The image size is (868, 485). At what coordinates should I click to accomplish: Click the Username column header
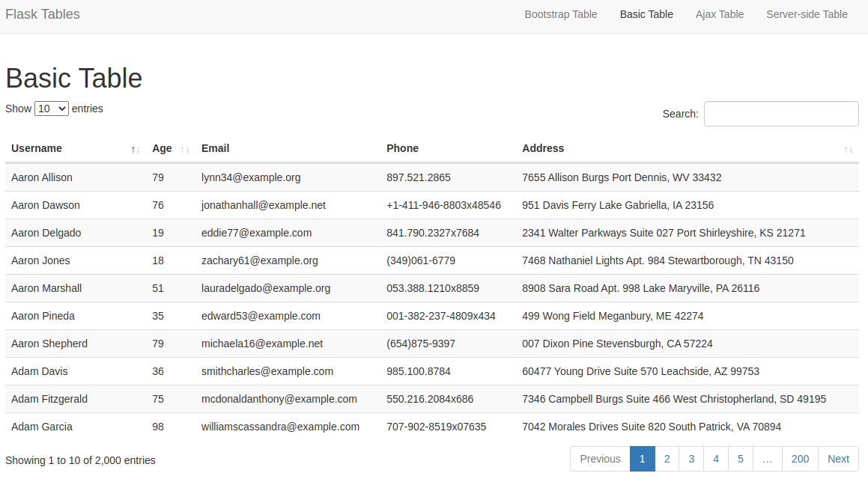pos(76,149)
